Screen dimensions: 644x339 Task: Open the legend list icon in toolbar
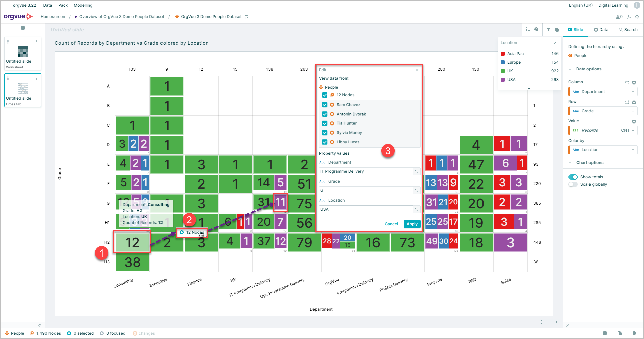pos(528,29)
